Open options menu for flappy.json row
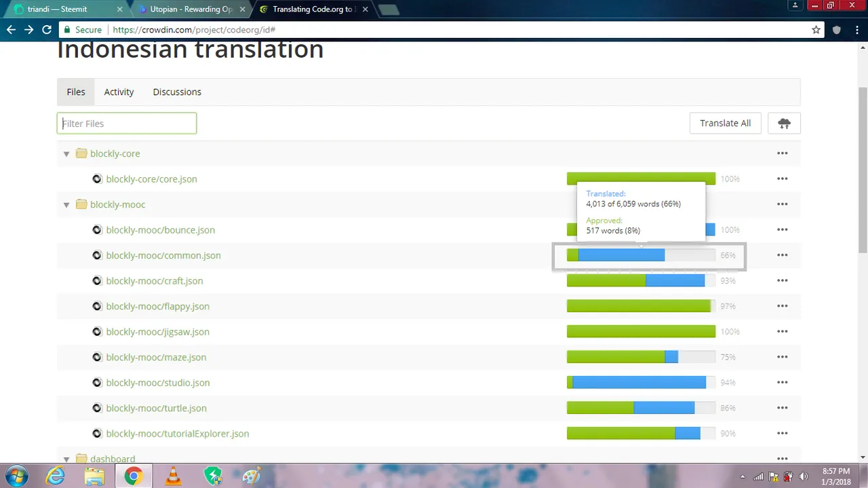The image size is (868, 488). tap(783, 306)
